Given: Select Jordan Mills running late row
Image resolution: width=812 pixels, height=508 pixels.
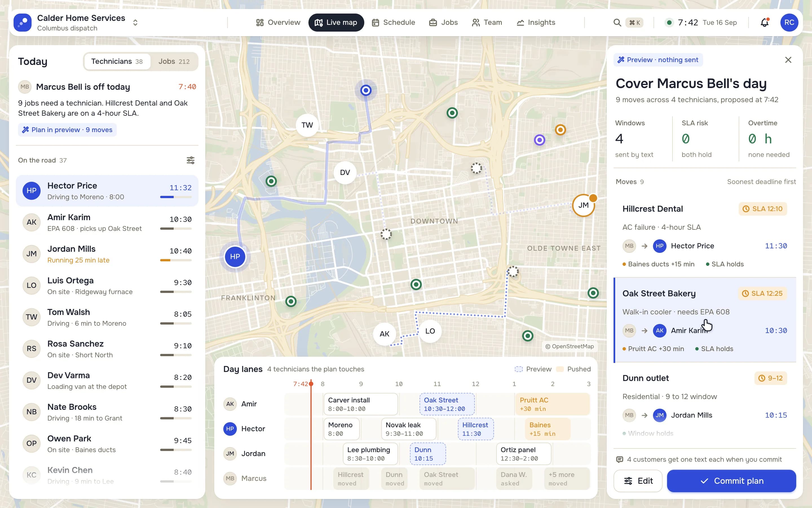Looking at the screenshot, I should (x=107, y=254).
